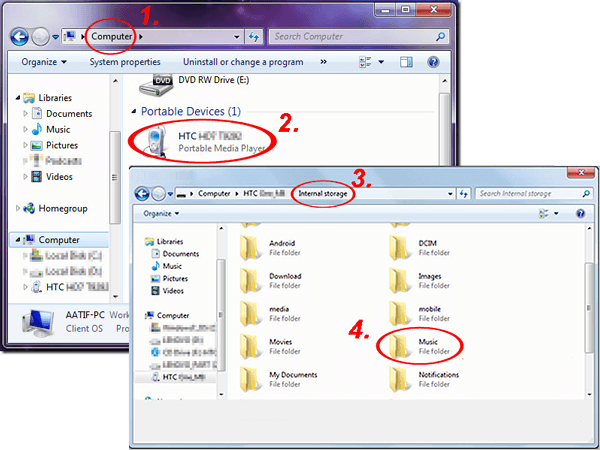Image resolution: width=600 pixels, height=450 pixels.
Task: Open the DVD RW Drive (E:) icon
Action: pos(156,85)
